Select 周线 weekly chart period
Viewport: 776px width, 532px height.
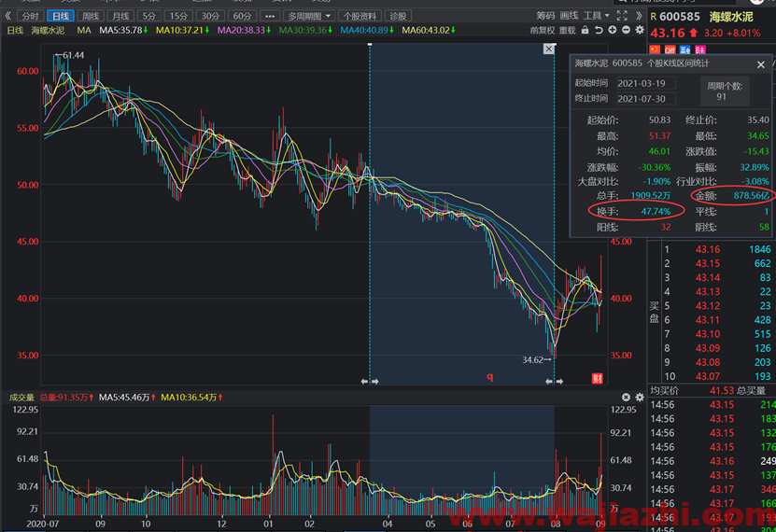click(x=90, y=16)
